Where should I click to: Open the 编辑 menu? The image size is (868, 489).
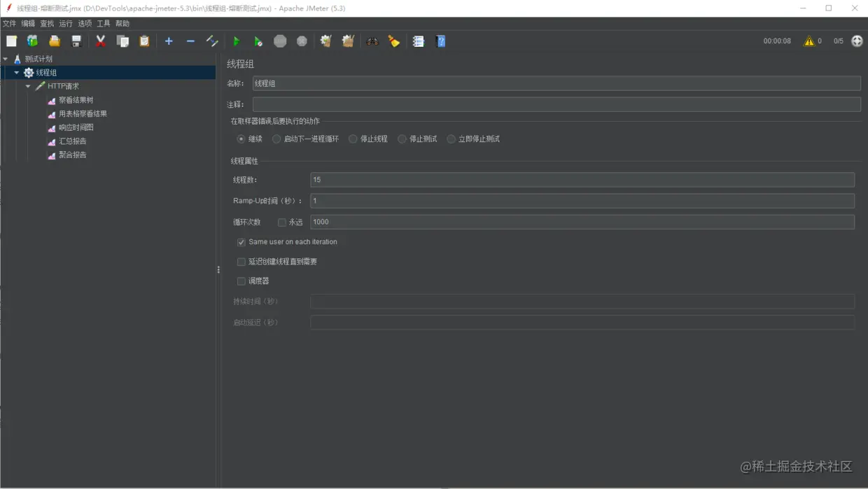[28, 24]
